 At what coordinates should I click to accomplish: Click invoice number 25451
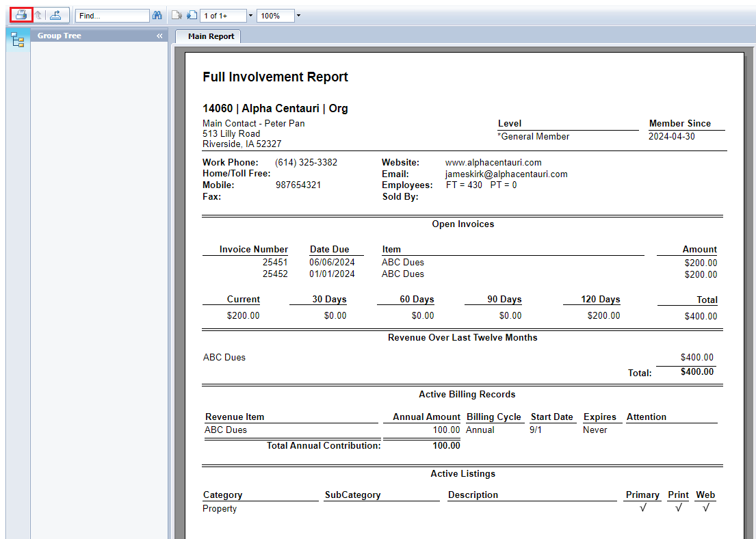tap(275, 262)
